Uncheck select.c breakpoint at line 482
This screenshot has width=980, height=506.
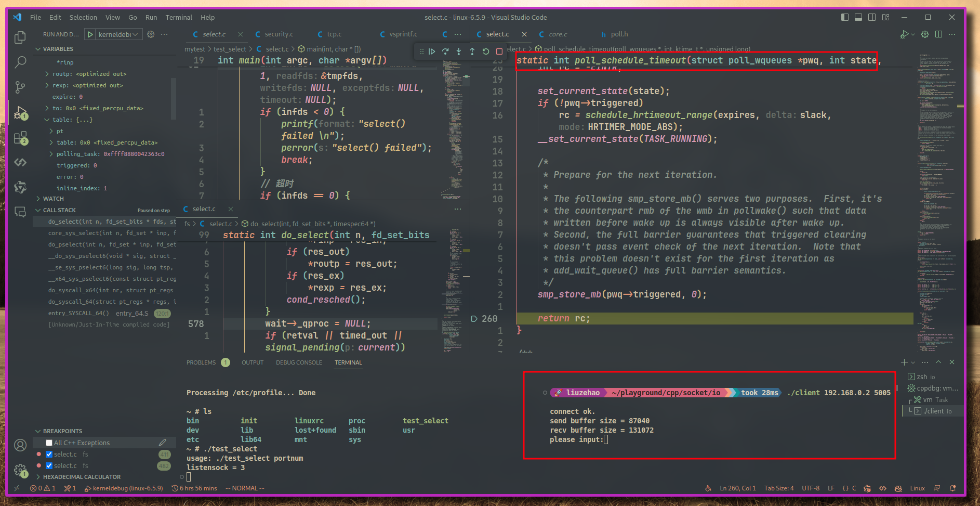pos(49,466)
